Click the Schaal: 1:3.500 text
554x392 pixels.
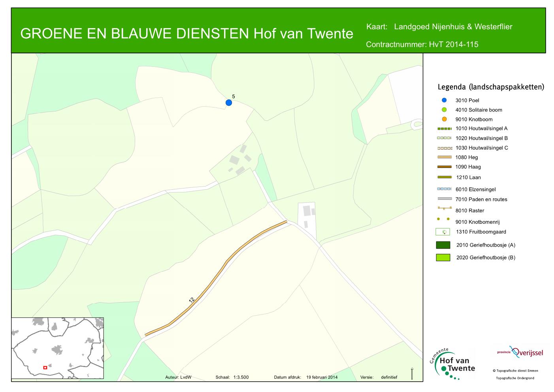pos(232,377)
